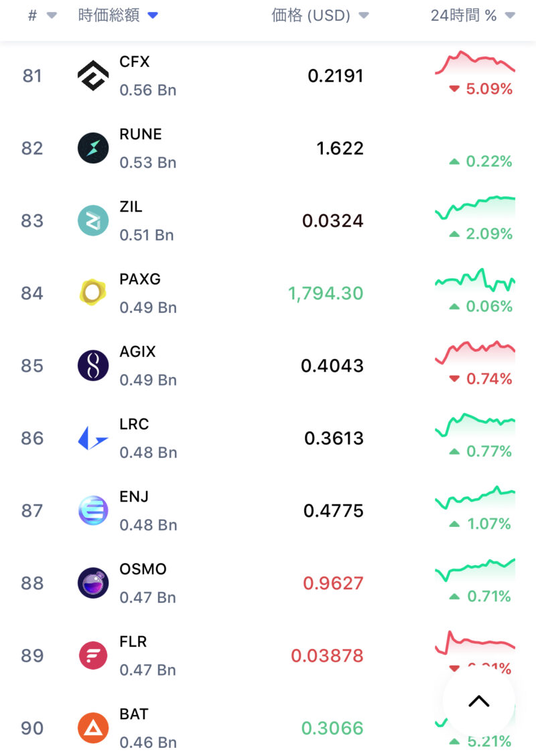View the CFX 24-hour sparkline chart

tap(474, 63)
